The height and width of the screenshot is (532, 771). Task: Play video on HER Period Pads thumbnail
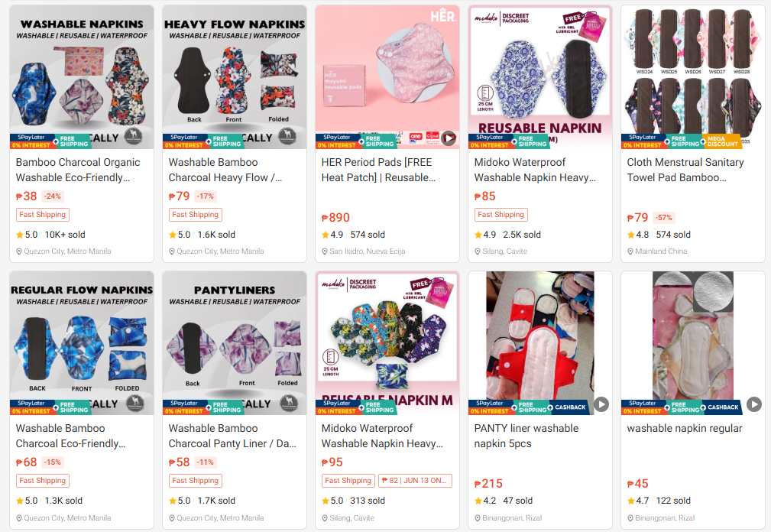tap(448, 138)
